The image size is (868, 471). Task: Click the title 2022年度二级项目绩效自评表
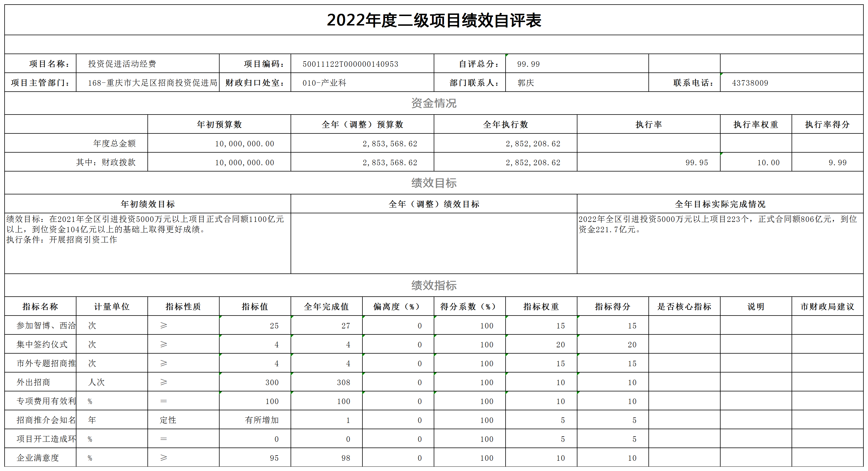(x=434, y=20)
